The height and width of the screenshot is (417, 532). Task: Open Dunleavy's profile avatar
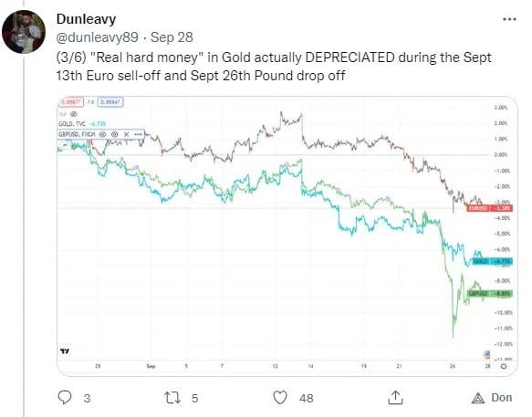click(x=24, y=32)
